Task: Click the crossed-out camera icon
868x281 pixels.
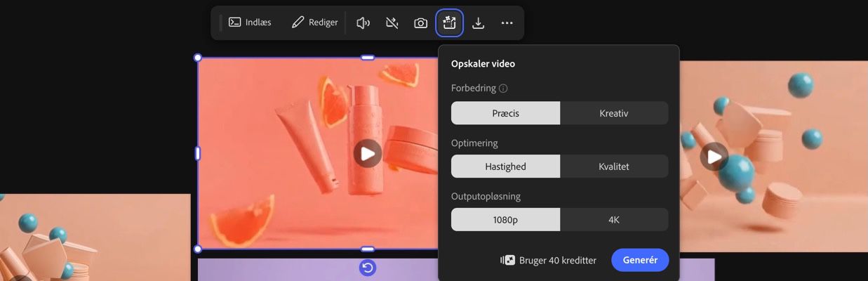Action: click(x=392, y=23)
